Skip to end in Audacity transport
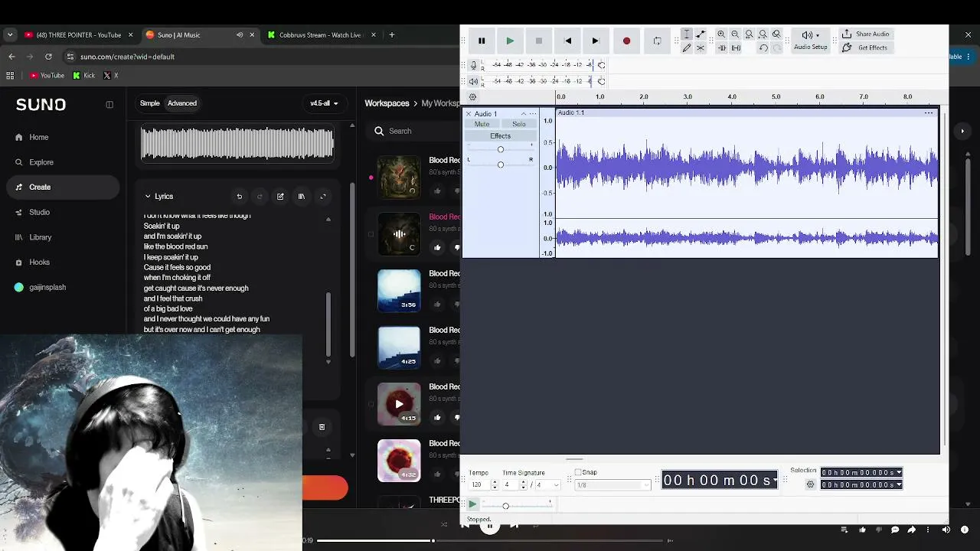The width and height of the screenshot is (980, 551). point(595,41)
